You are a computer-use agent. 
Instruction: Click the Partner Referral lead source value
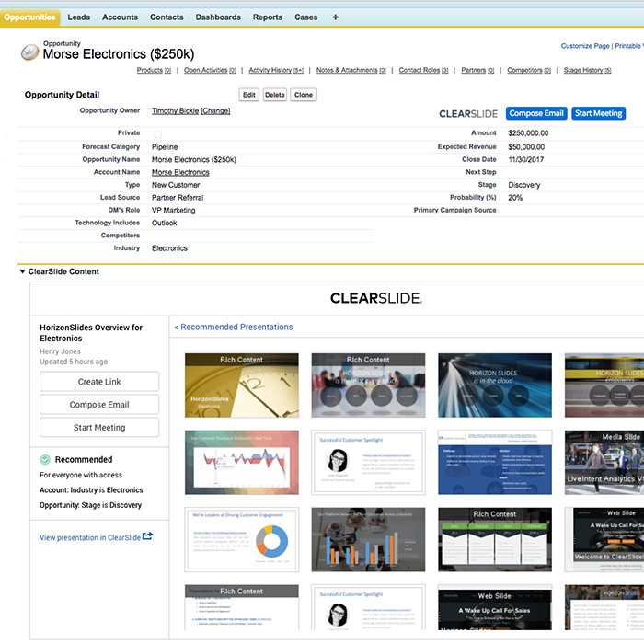coord(178,198)
